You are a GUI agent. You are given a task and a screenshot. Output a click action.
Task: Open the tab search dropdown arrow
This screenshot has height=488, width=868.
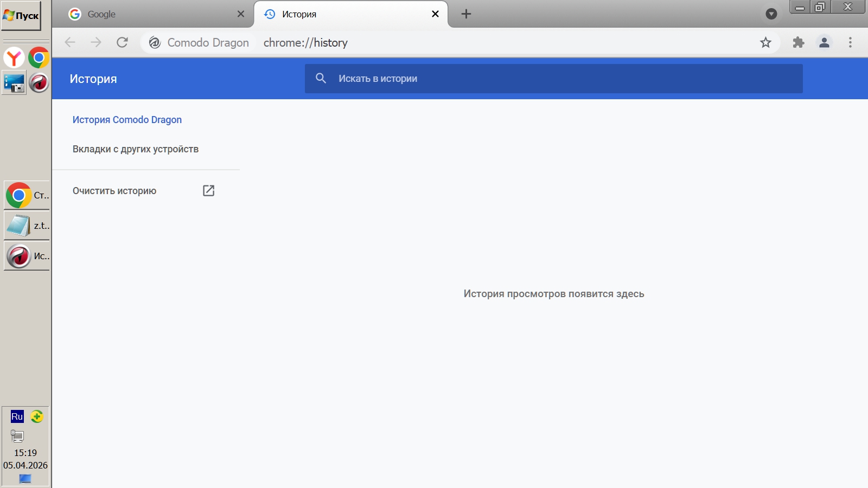[x=771, y=14]
